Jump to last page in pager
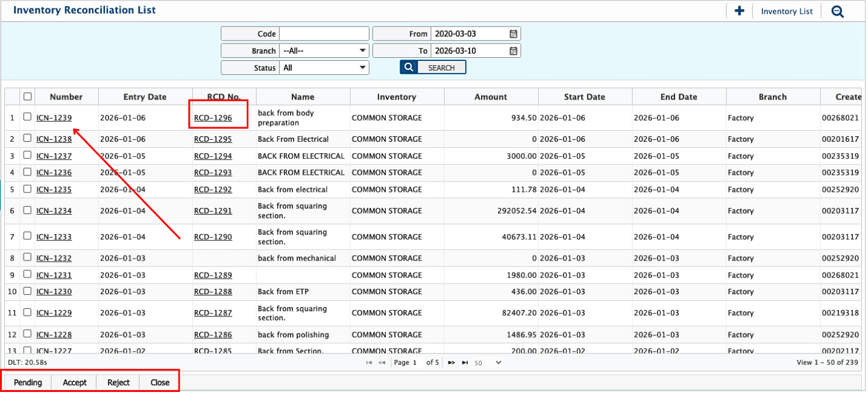868x404 pixels. point(465,362)
